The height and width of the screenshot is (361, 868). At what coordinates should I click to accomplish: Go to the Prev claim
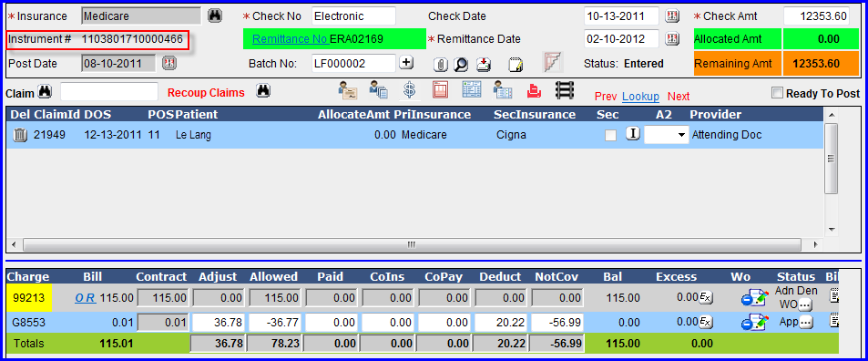click(606, 97)
